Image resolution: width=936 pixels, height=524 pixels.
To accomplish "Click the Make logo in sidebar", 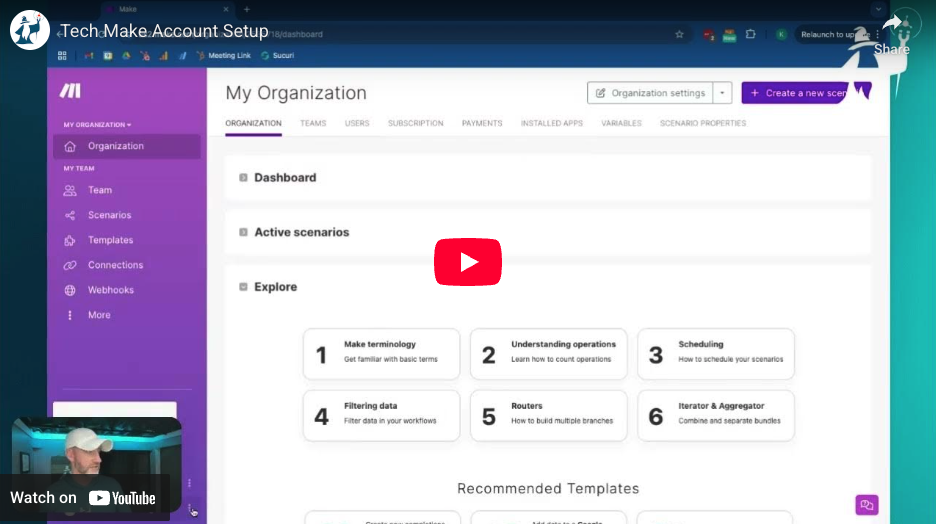I will click(x=70, y=91).
